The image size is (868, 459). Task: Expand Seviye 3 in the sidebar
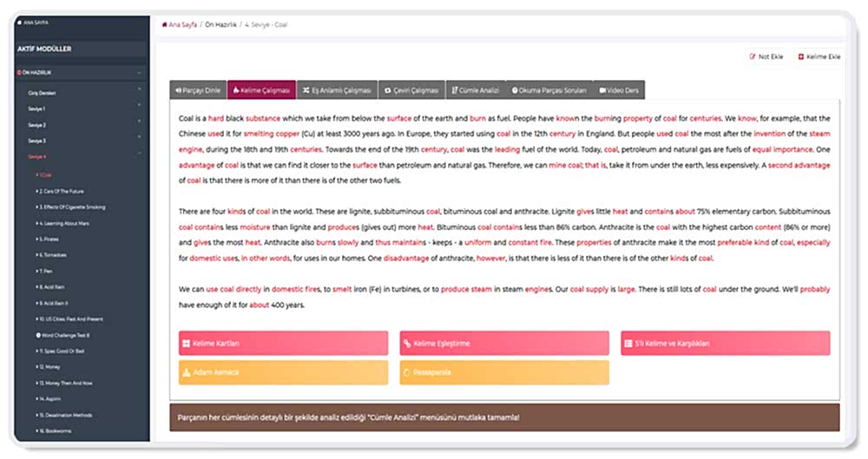click(139, 141)
